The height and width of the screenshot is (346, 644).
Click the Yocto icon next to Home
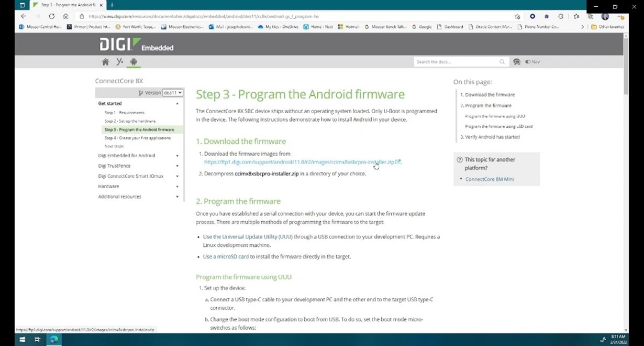[119, 62]
